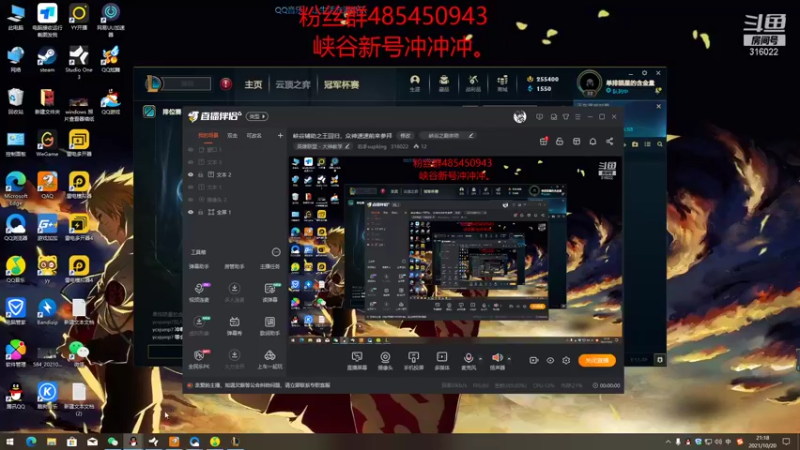This screenshot has height=450, width=800.
Task: Open the 房管助手 toolbox tab
Action: coord(234,266)
